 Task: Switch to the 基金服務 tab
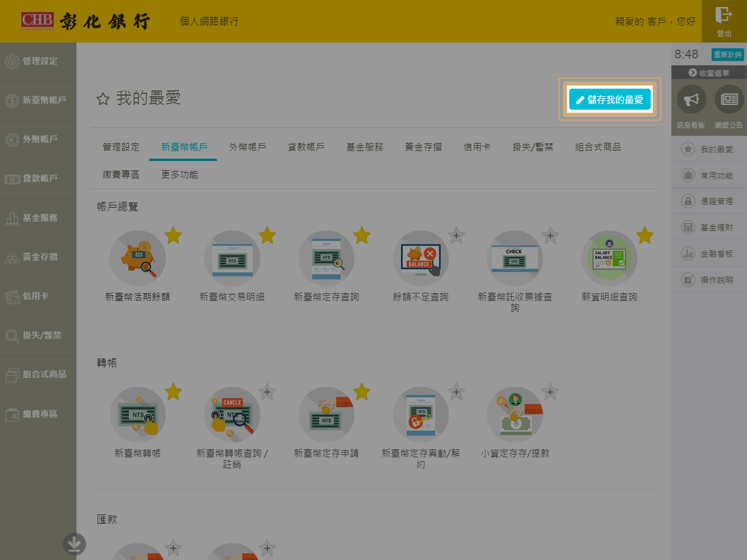(365, 147)
